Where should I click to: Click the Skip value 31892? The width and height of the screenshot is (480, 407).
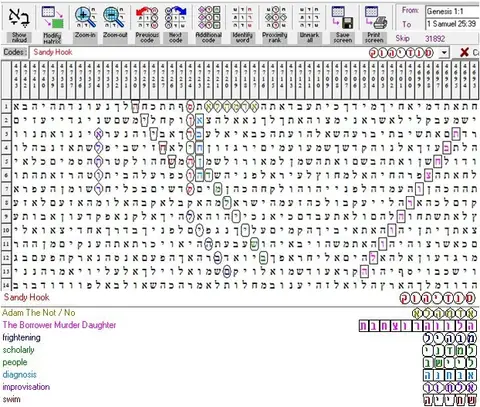(435, 39)
